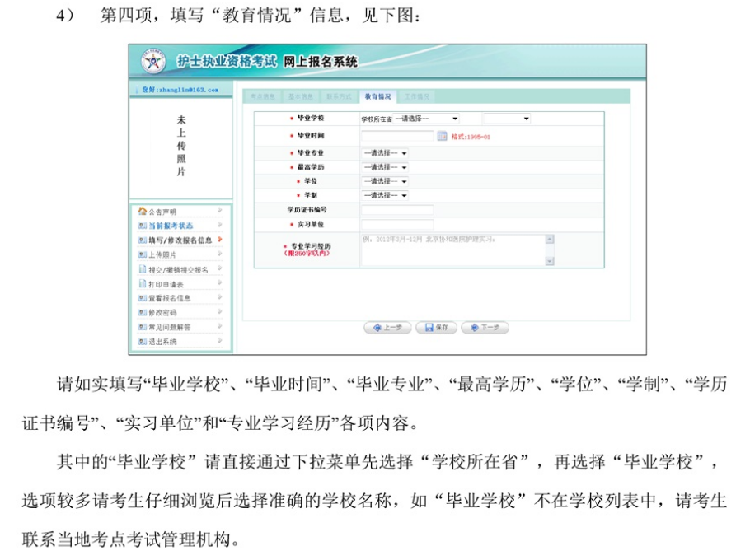Click the home icon next to 公告声明

pyautogui.click(x=142, y=212)
